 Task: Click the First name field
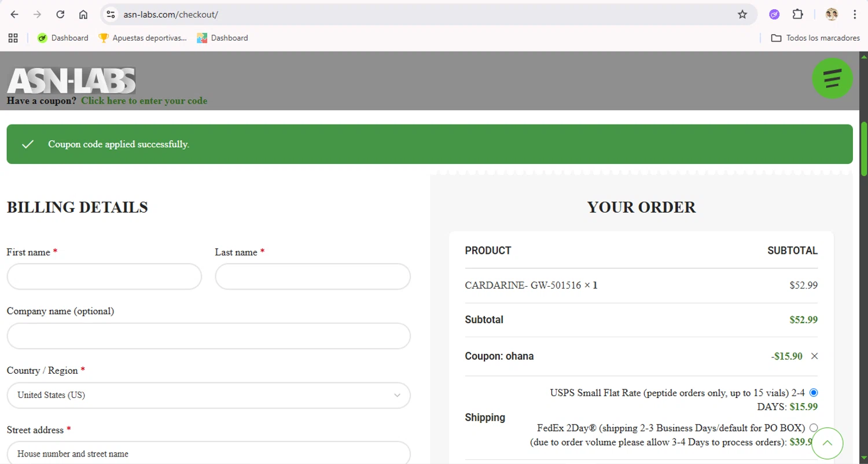104,277
